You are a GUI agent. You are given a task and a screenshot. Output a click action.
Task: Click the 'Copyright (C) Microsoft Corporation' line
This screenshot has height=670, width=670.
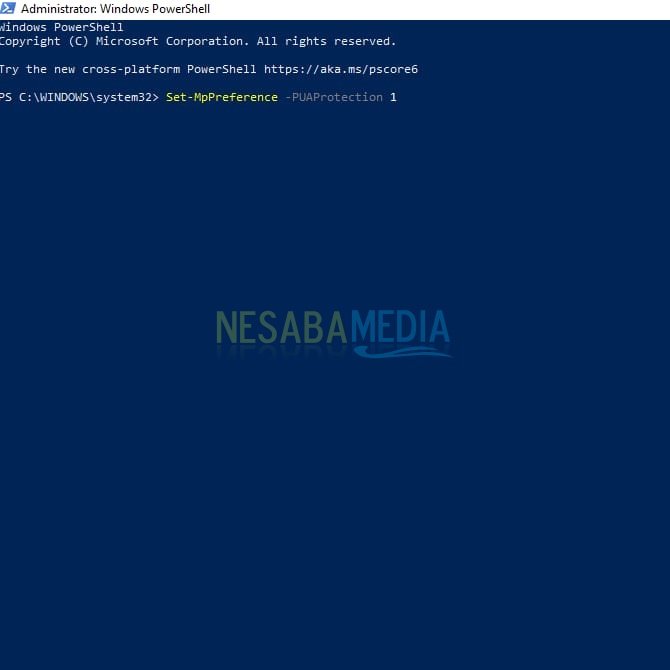[198, 41]
